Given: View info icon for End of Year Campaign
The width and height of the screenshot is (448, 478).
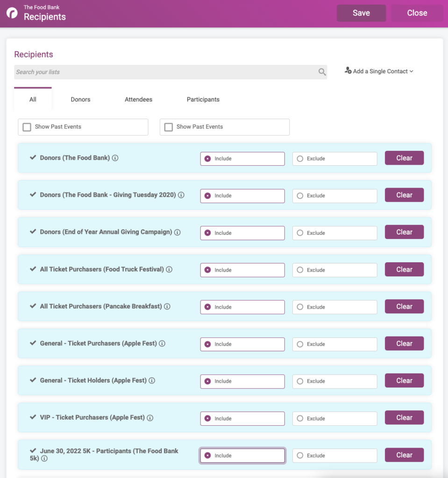Looking at the screenshot, I should (x=178, y=232).
